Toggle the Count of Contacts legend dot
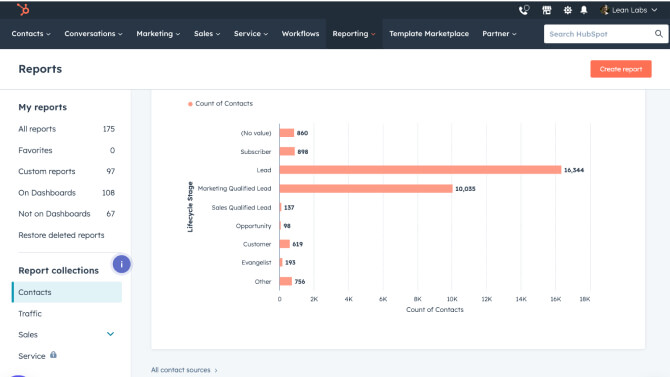Image resolution: width=670 pixels, height=377 pixels. [190, 104]
